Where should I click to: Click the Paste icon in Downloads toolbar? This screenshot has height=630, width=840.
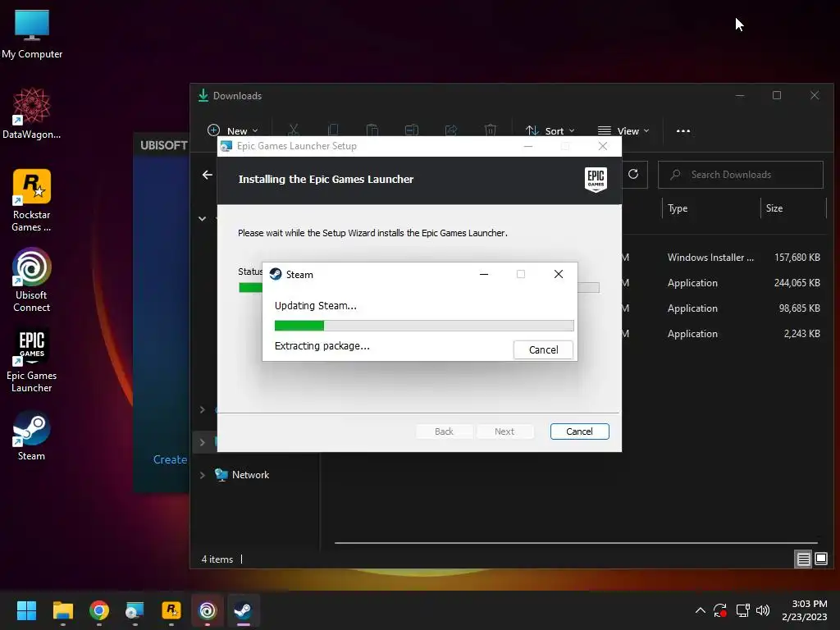point(372,130)
